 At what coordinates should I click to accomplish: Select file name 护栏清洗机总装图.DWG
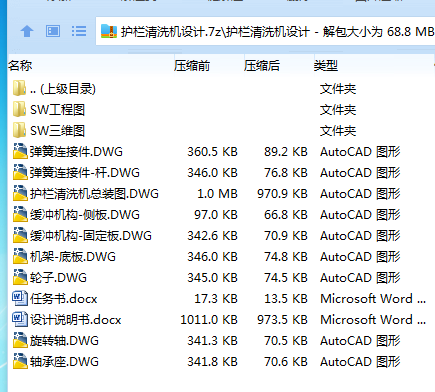click(94, 194)
